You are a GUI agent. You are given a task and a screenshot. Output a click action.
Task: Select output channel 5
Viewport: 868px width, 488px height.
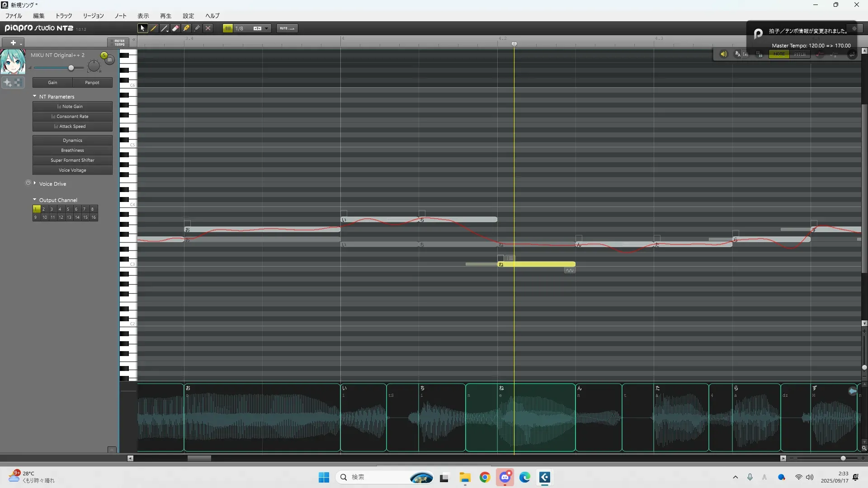click(68, 209)
